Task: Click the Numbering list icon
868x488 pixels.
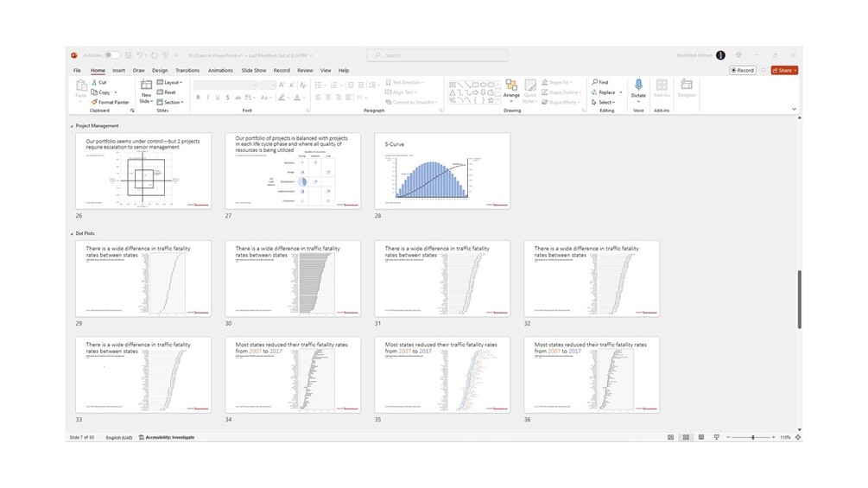Action: coord(333,85)
